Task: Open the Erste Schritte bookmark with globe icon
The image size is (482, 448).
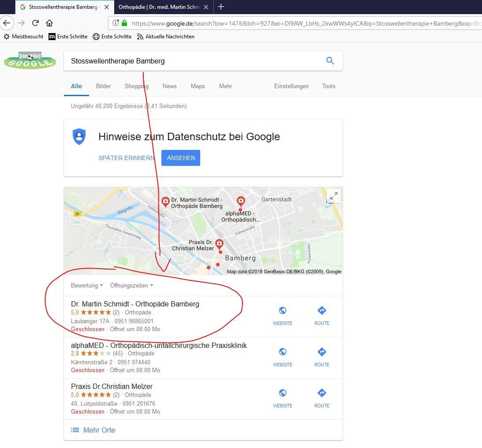Action: [112, 37]
